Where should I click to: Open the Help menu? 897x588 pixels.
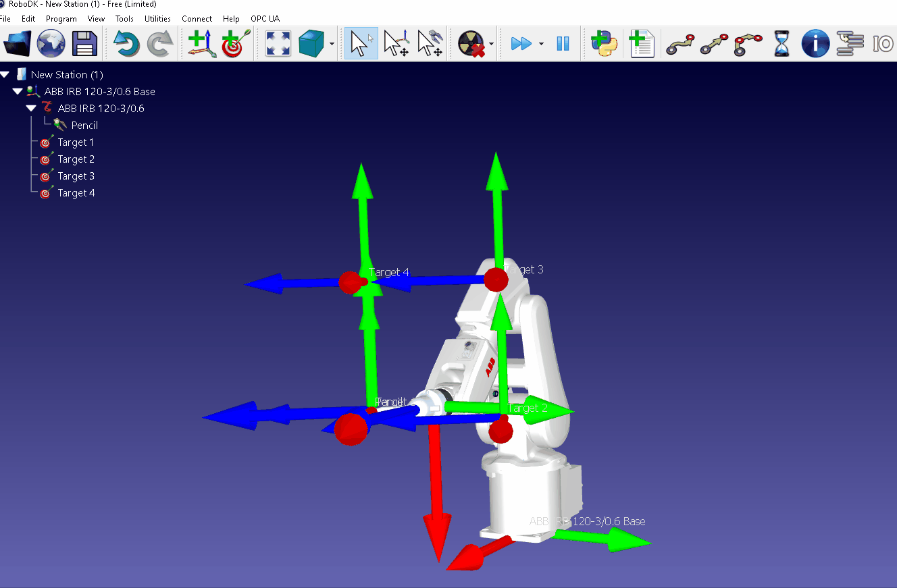coord(231,19)
